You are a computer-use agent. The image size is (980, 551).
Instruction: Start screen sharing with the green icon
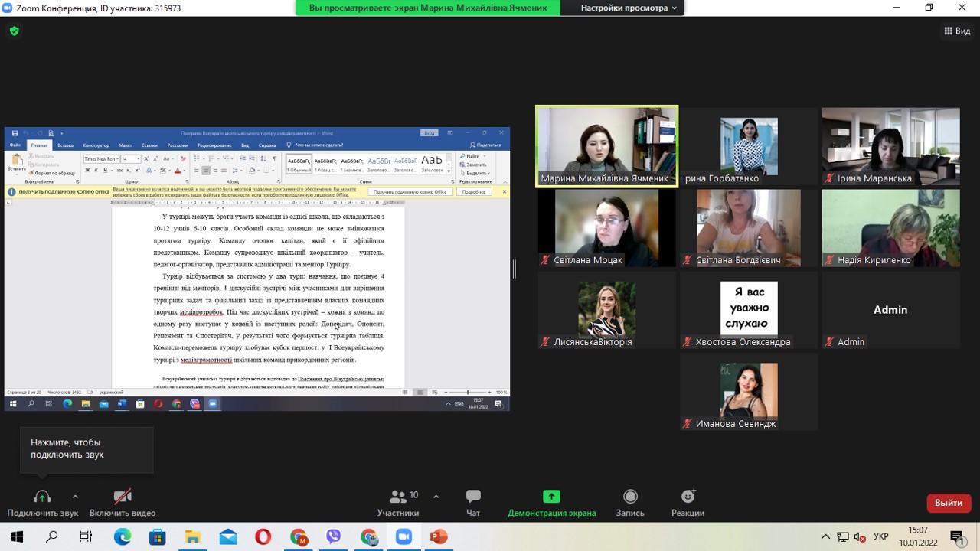coord(551,497)
